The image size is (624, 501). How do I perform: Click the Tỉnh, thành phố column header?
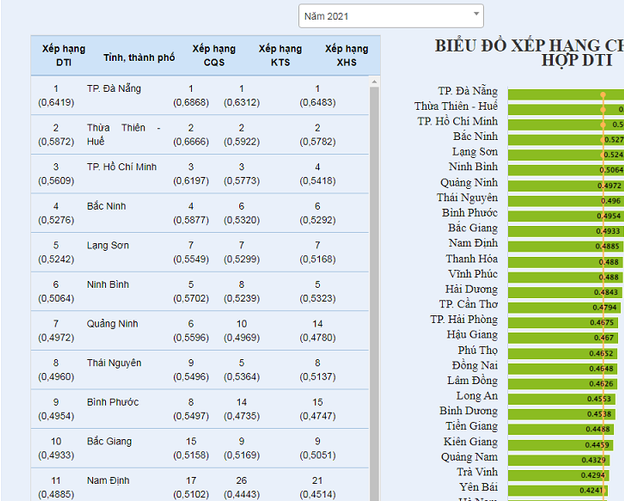[131, 58]
